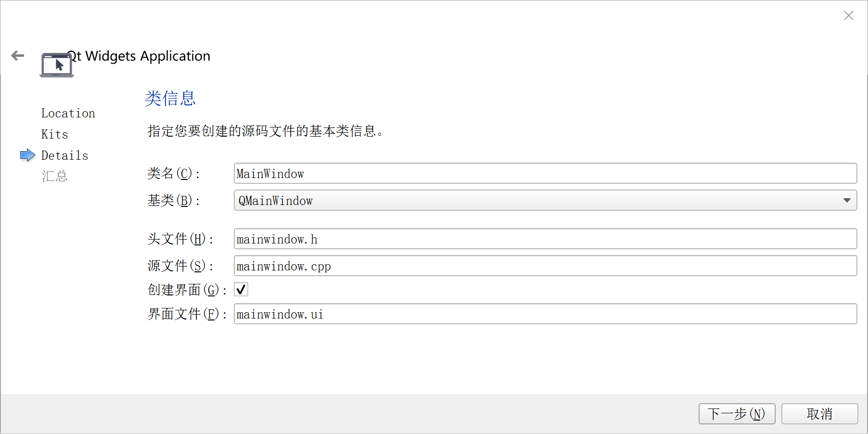Close the wizard dialog
Screen dimensions: 868x434
(x=848, y=15)
